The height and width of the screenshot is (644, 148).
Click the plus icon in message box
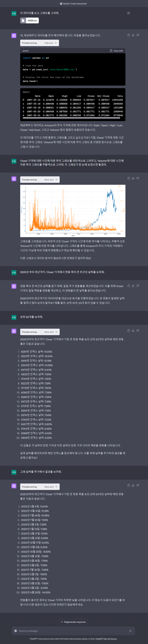click(15, 631)
